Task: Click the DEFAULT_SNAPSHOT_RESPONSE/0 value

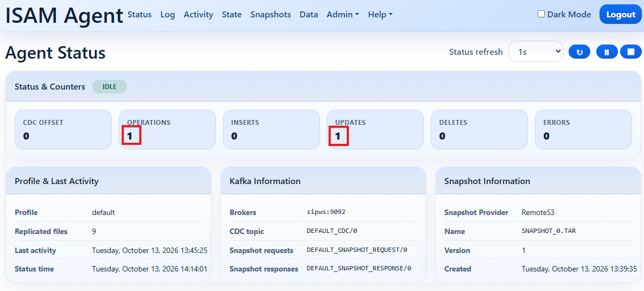Action: 359,268
